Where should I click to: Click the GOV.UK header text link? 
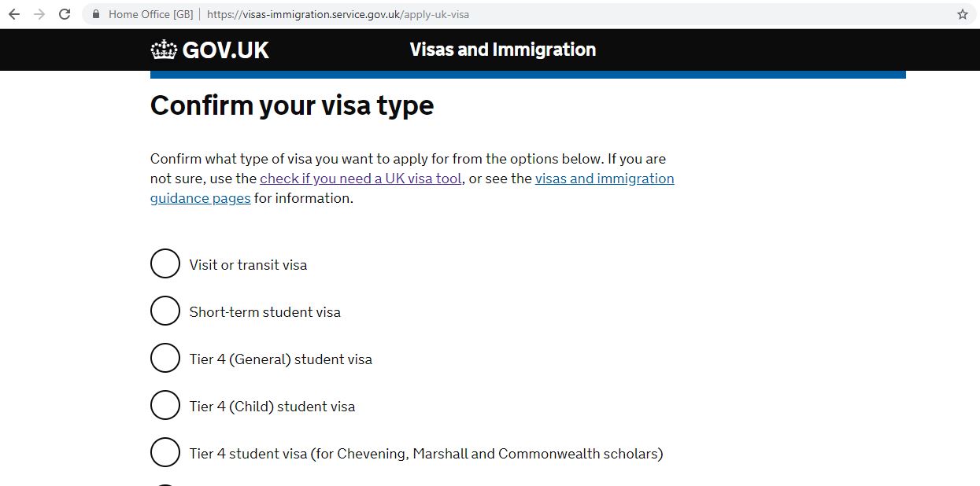point(226,50)
